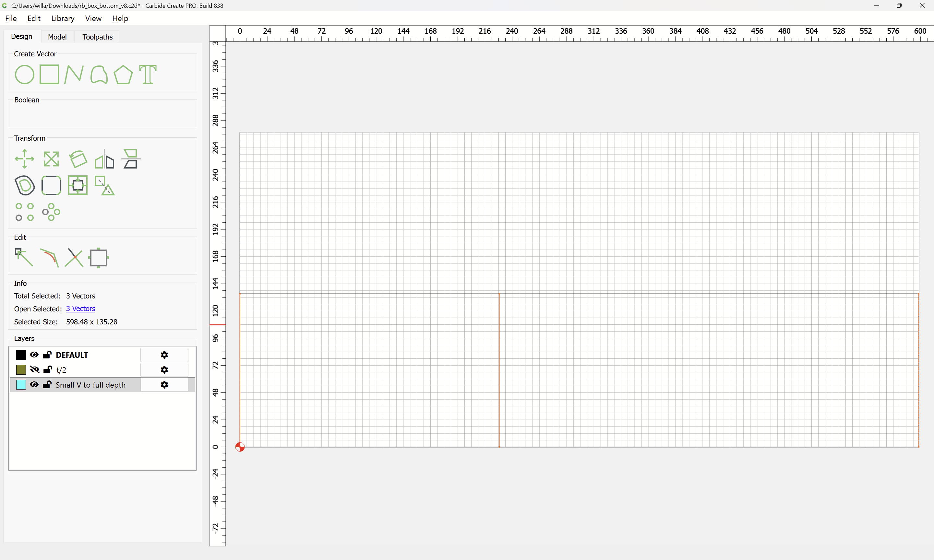This screenshot has width=934, height=560.
Task: Choose the Polyline drawing tool
Action: 74,74
